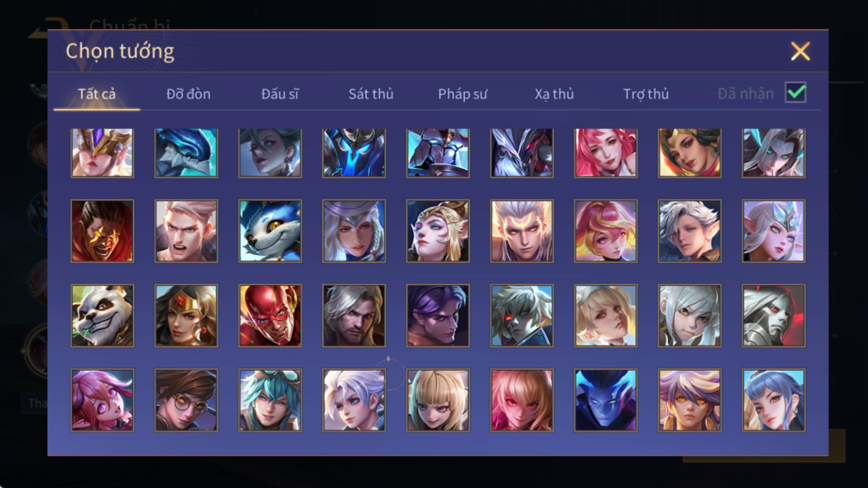The image size is (868, 488).
Task: Choose the pink-haired girl in the top row
Action: coord(606,153)
